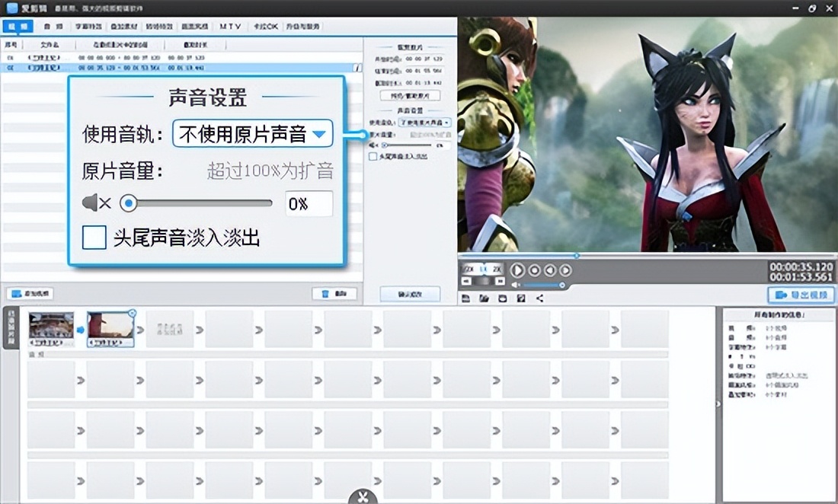Click the end time field in trim section

coord(424,71)
